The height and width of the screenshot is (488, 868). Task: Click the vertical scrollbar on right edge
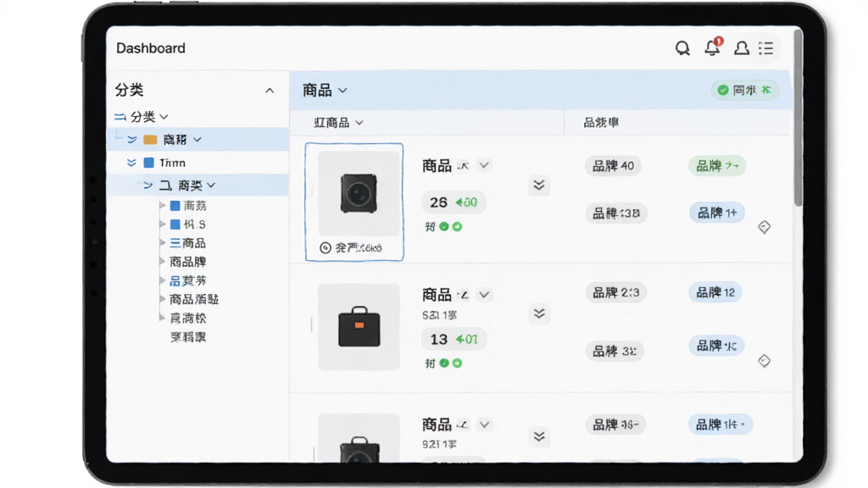(798, 117)
